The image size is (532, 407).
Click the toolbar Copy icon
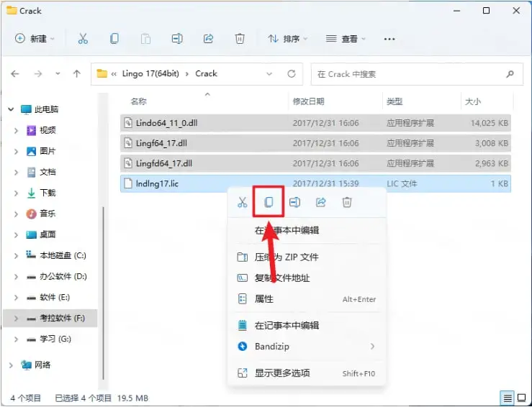point(114,39)
